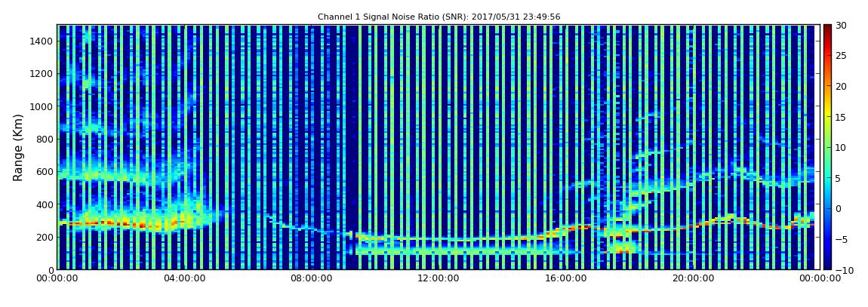Click the 20:00:00 time axis label

(x=692, y=279)
